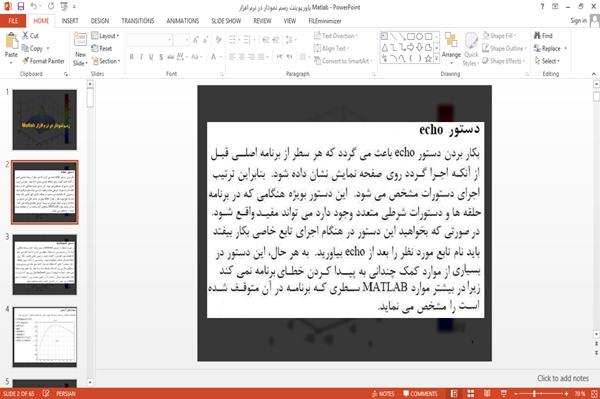This screenshot has height=399, width=600.
Task: Open the font name combo box
Action: coord(149,39)
